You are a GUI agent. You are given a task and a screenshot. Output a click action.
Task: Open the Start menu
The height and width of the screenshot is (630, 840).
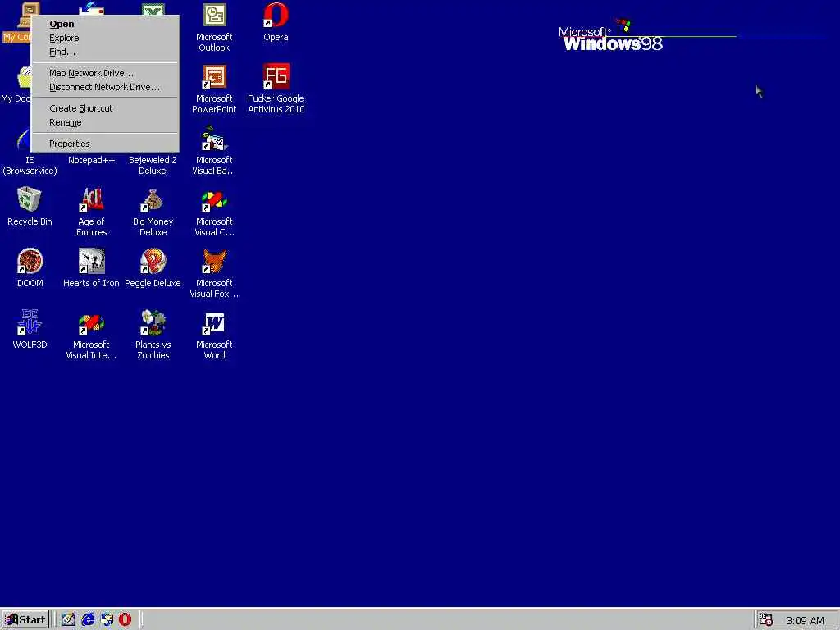[25, 620]
